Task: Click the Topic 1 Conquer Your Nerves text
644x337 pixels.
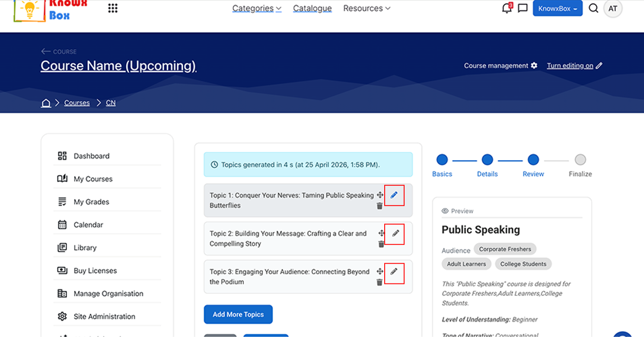Action: (x=292, y=200)
